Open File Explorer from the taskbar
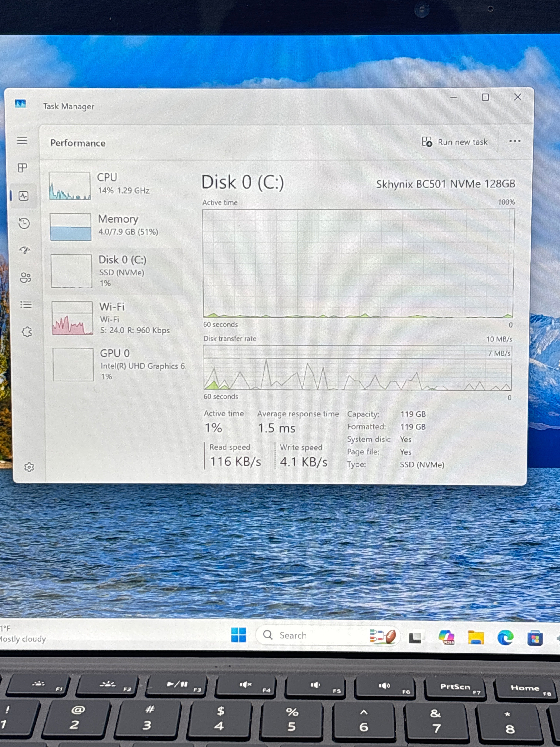The width and height of the screenshot is (560, 747). [x=476, y=638]
